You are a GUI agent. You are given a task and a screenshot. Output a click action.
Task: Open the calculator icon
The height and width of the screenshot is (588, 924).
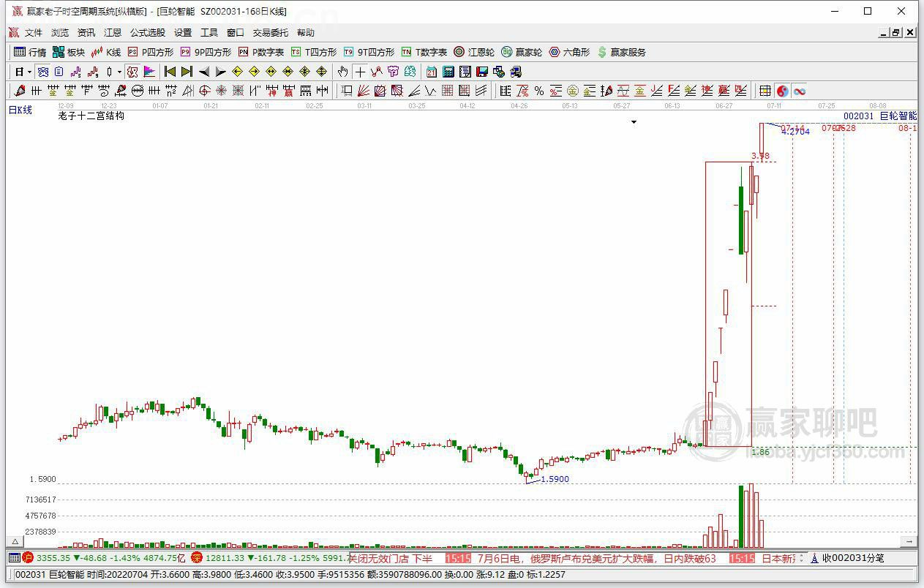(448, 72)
